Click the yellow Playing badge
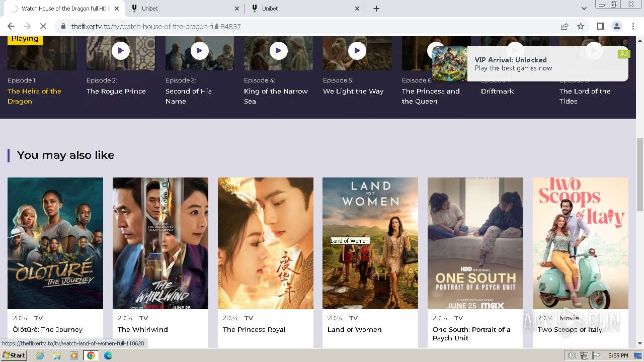 (25, 39)
